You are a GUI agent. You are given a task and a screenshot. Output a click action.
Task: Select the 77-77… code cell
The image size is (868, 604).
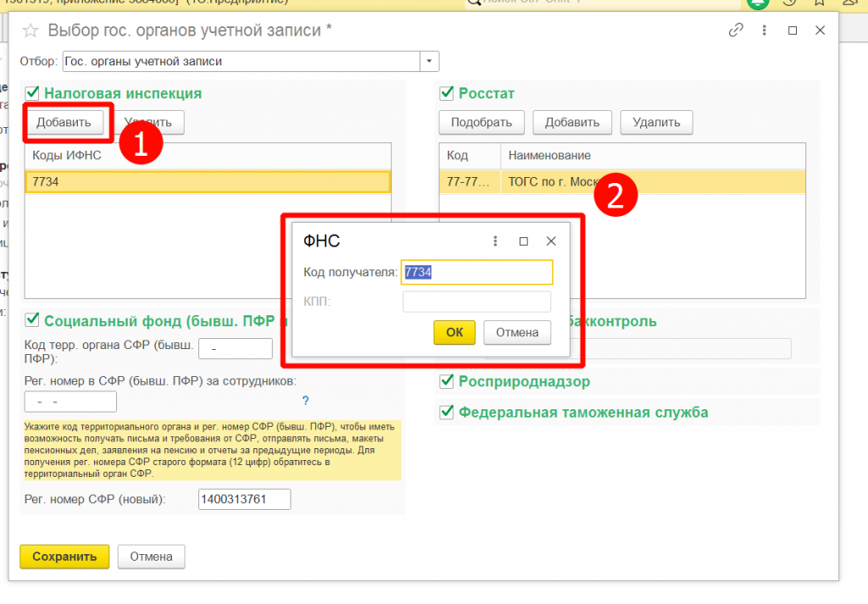tap(470, 182)
